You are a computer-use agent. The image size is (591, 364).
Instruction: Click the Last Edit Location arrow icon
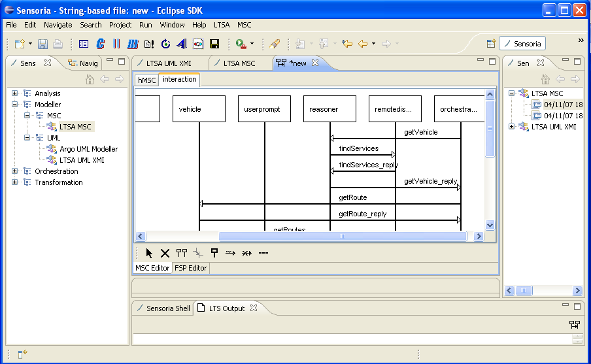pyautogui.click(x=346, y=44)
